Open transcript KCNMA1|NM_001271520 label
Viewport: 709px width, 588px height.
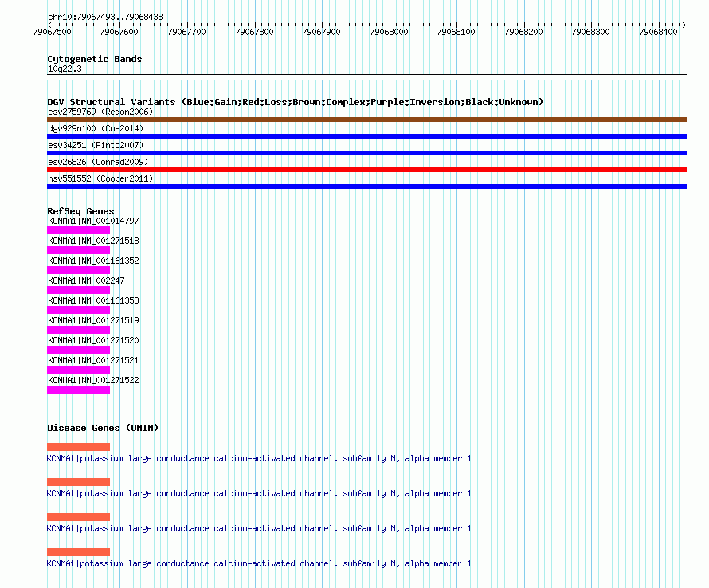pos(93,340)
